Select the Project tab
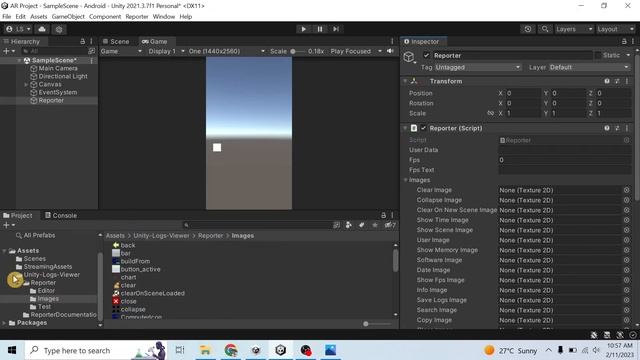Viewport: 640px width, 360px height. (x=18, y=216)
